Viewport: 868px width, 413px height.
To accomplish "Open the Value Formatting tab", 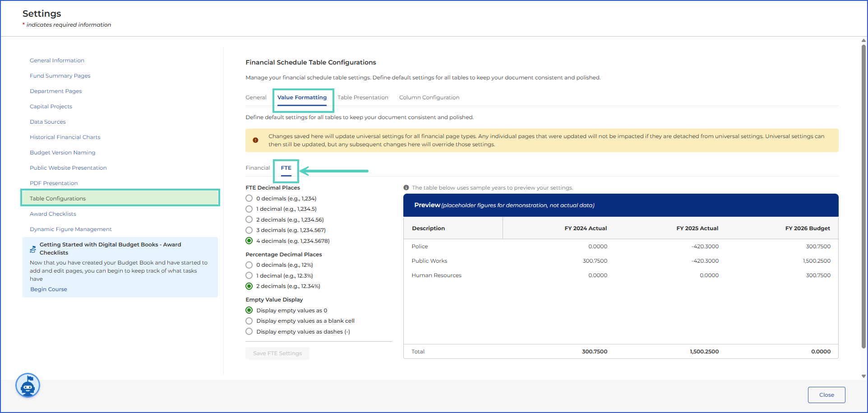I will (302, 97).
